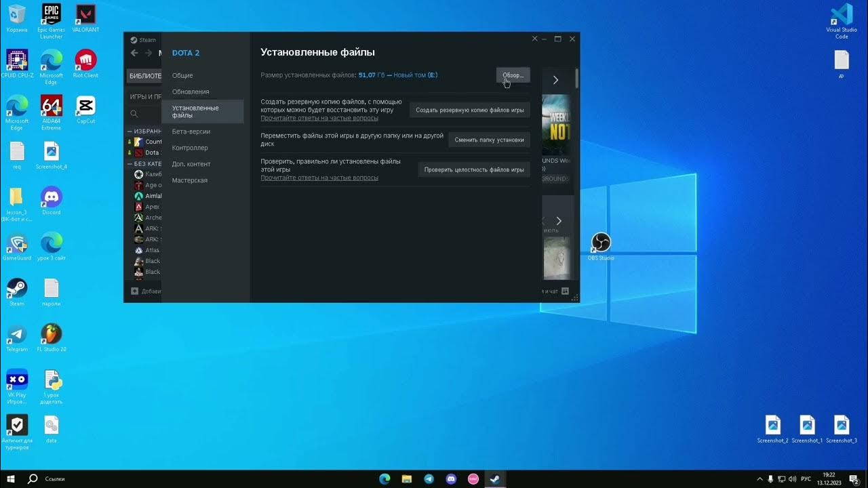Open the notification center icon
This screenshot has width=868, height=488.
click(854, 479)
